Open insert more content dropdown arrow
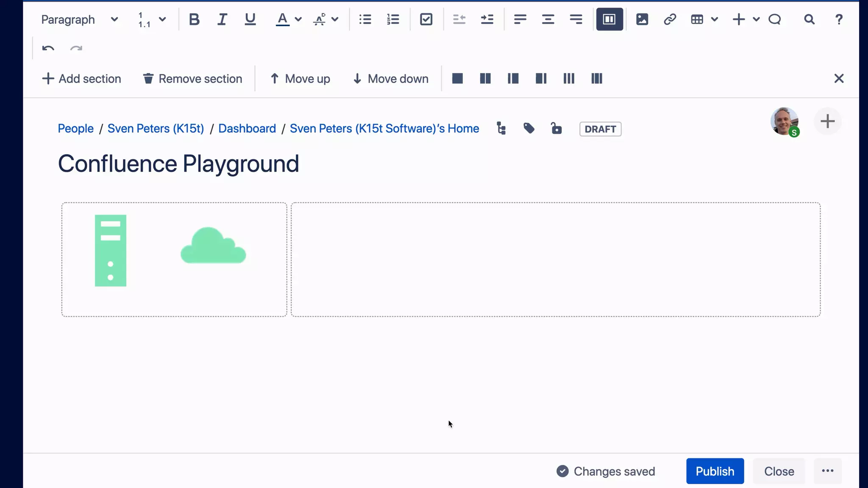Viewport: 868px width, 488px height. pyautogui.click(x=756, y=19)
